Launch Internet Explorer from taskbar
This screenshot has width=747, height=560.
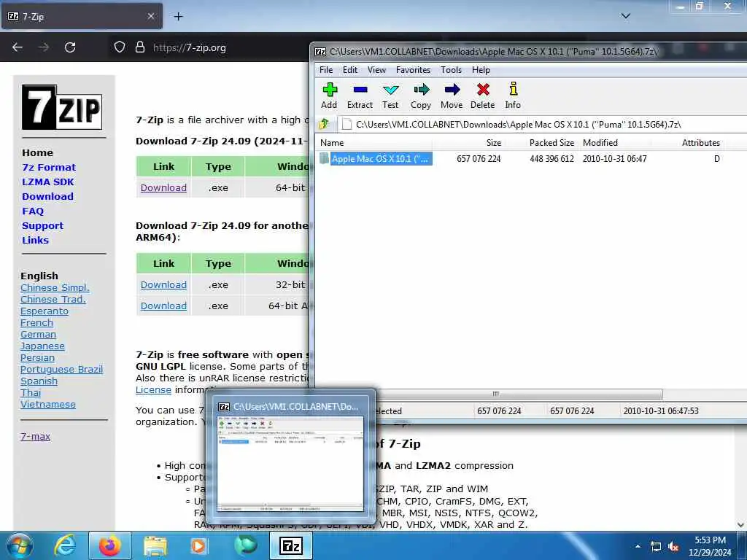(x=64, y=545)
